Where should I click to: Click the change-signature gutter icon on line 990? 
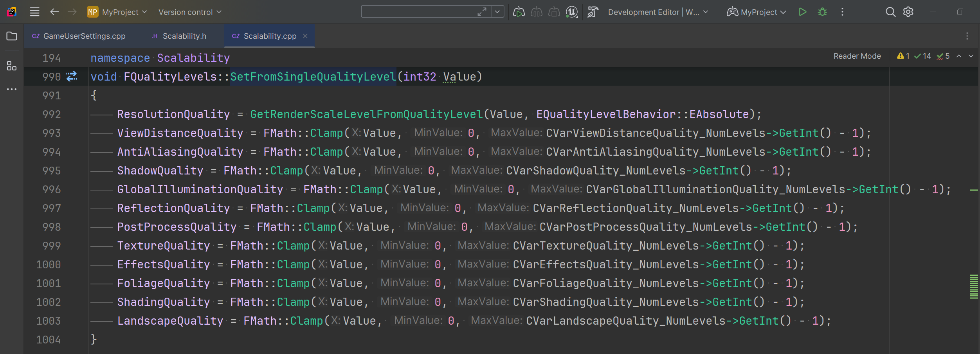[71, 77]
